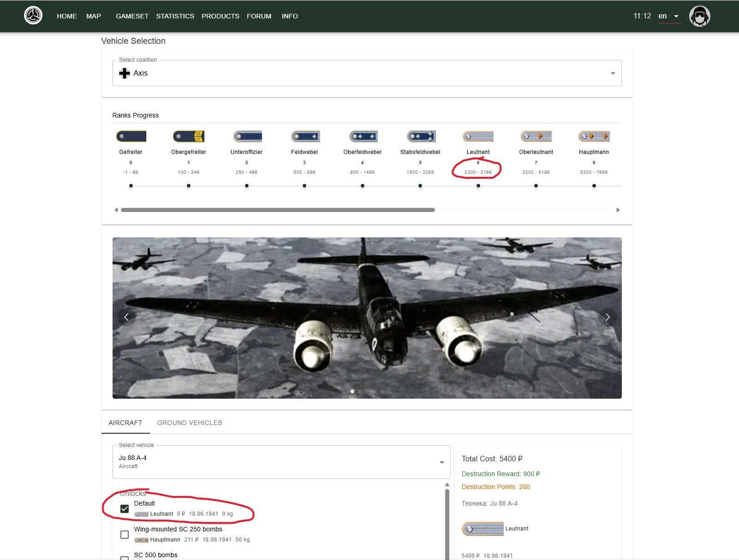Screen dimensions: 739x560
Task: Uncheck the Default unlock checkbox
Action: pyautogui.click(x=125, y=509)
